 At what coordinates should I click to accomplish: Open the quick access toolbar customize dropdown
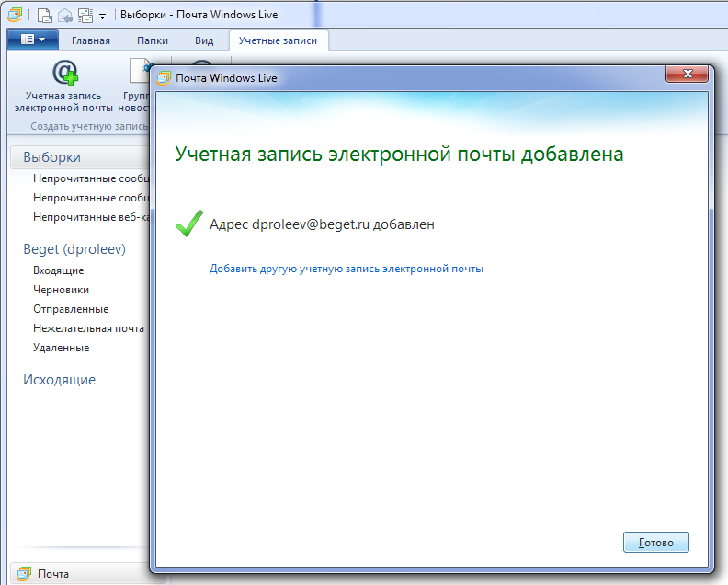pos(102,17)
